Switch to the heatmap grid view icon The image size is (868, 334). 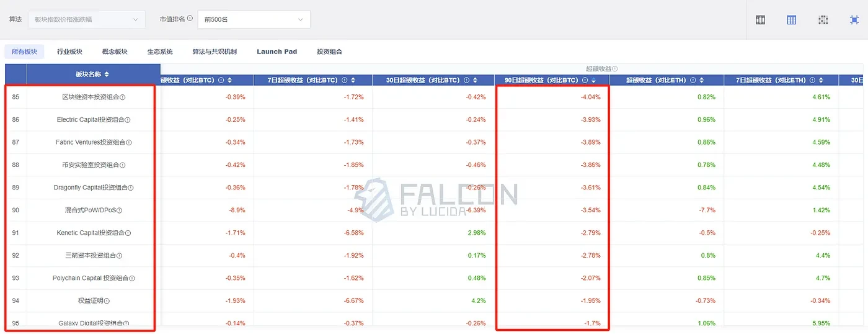coord(823,20)
